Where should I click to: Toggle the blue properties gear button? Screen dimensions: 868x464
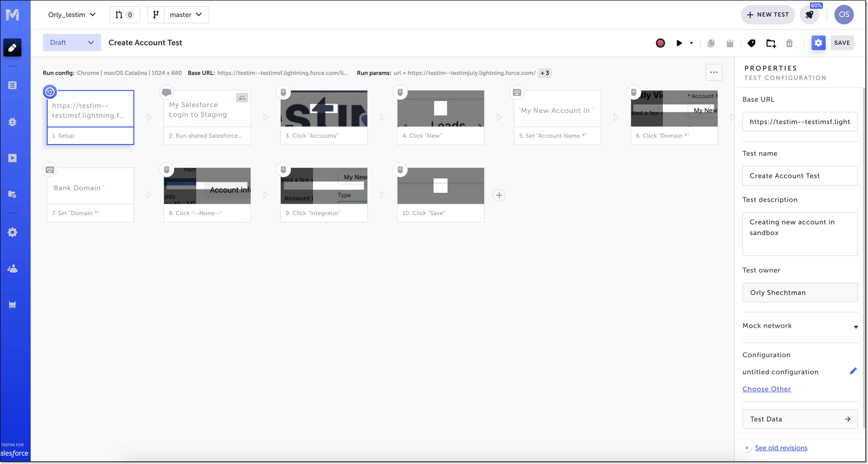818,43
